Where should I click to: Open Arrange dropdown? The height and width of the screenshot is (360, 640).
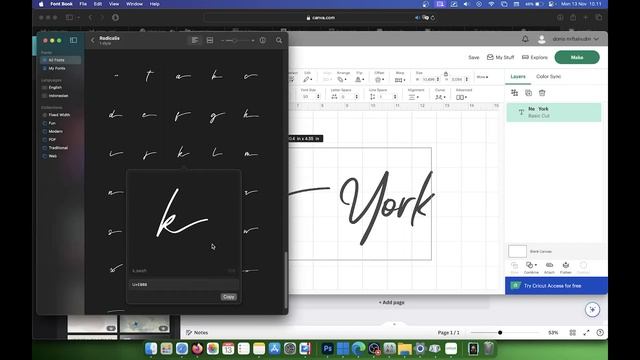tap(342, 79)
